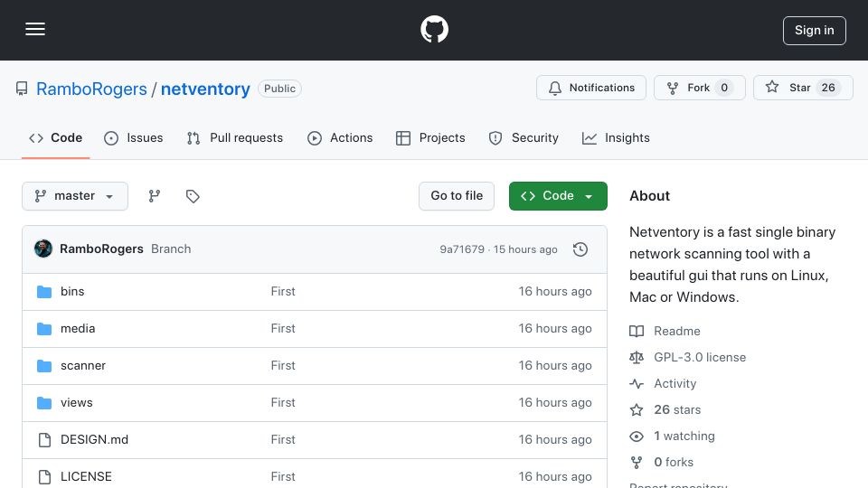The width and height of the screenshot is (868, 488).
Task: Open the scanner folder
Action: point(83,366)
